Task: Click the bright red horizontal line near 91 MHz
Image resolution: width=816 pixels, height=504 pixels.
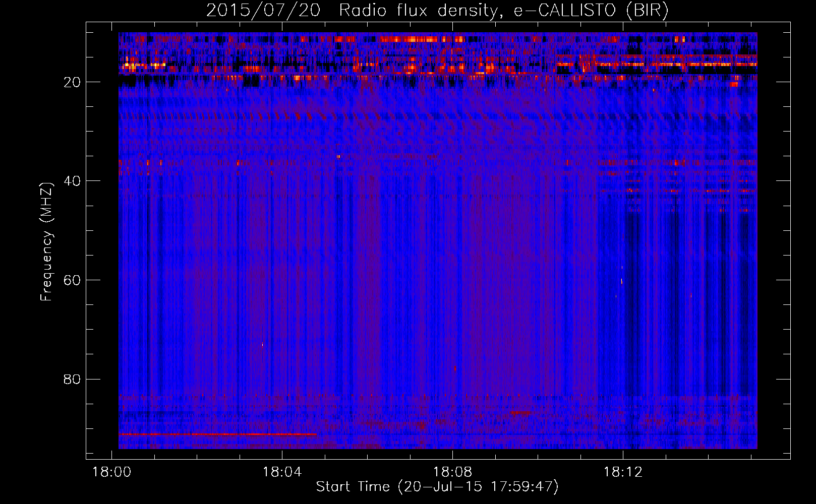Action: [x=217, y=434]
